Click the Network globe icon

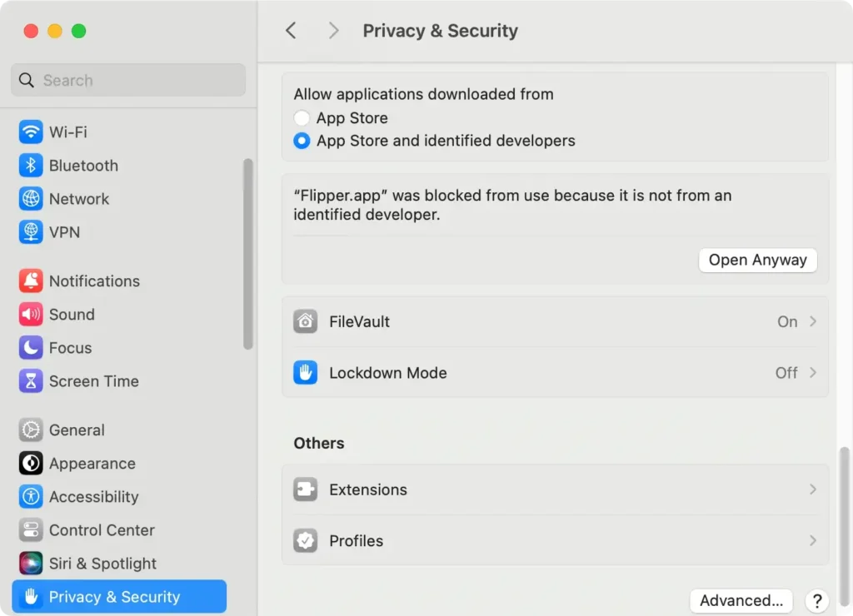(x=31, y=198)
